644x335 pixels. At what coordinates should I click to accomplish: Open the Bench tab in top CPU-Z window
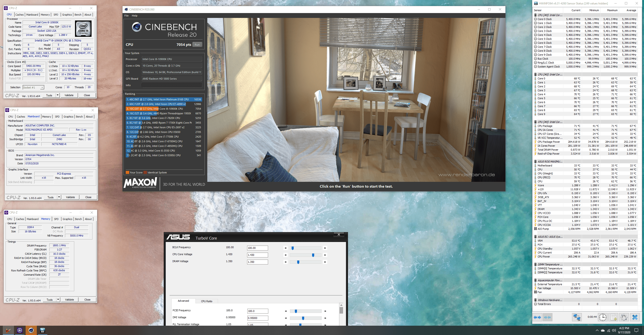point(78,15)
